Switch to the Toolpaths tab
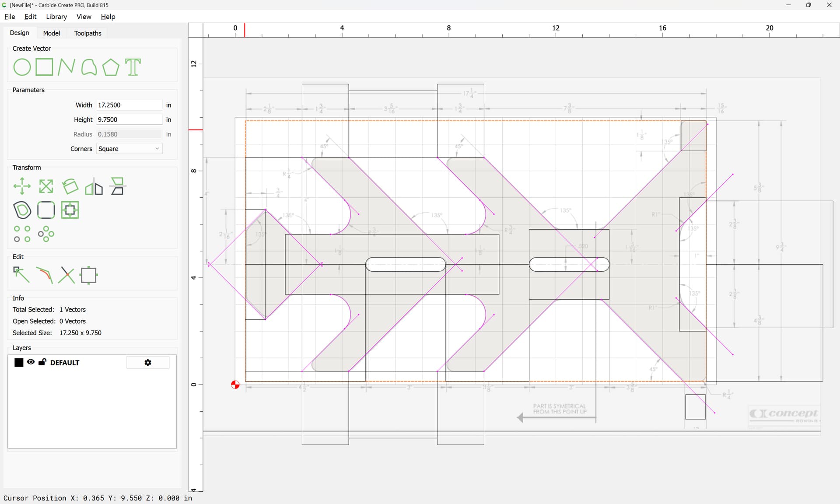 pyautogui.click(x=87, y=33)
